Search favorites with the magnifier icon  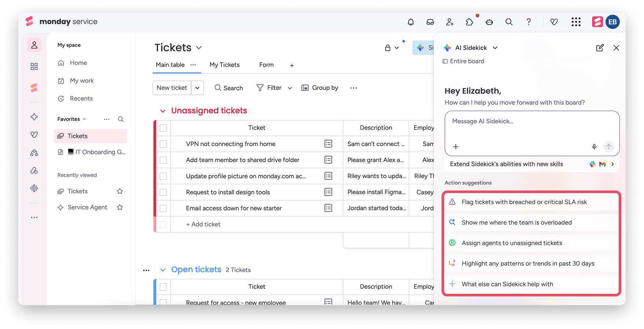[121, 119]
